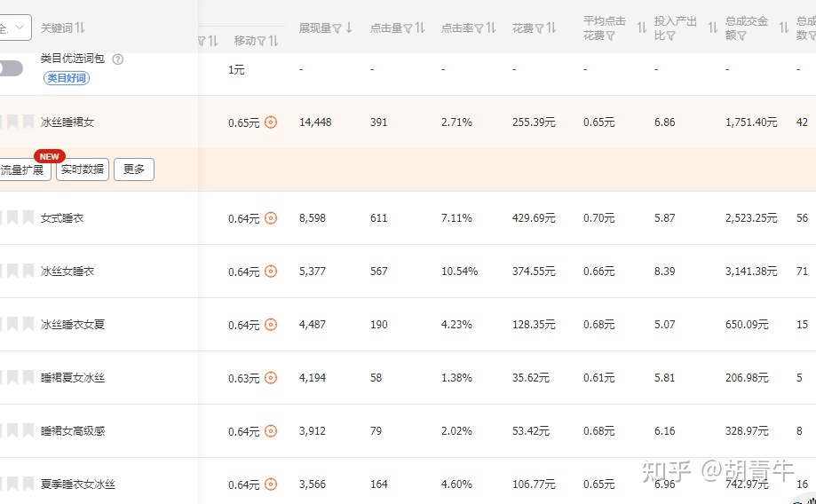Select keyword 夏季睡衣女冰丝

click(77, 484)
